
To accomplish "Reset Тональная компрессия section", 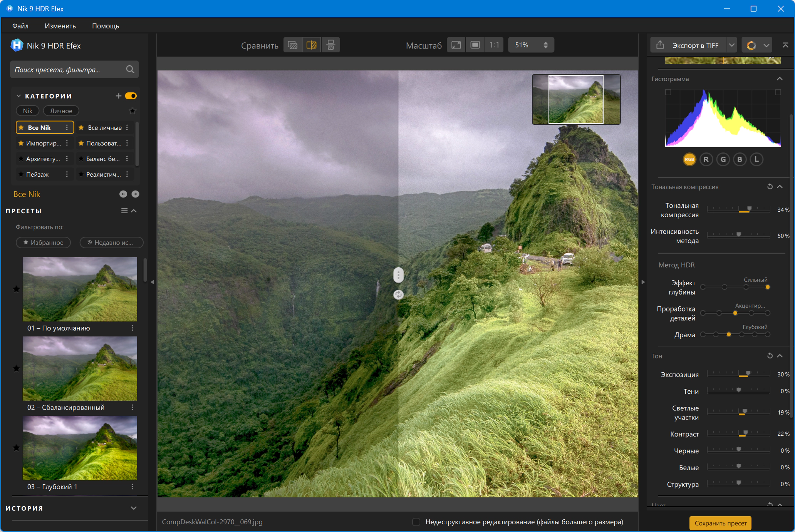I will coord(770,187).
